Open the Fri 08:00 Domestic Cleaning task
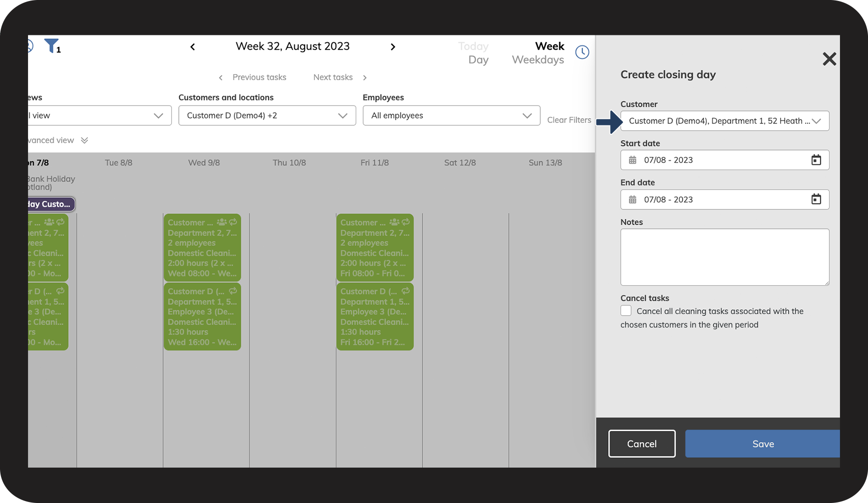The width and height of the screenshot is (868, 503). [375, 247]
